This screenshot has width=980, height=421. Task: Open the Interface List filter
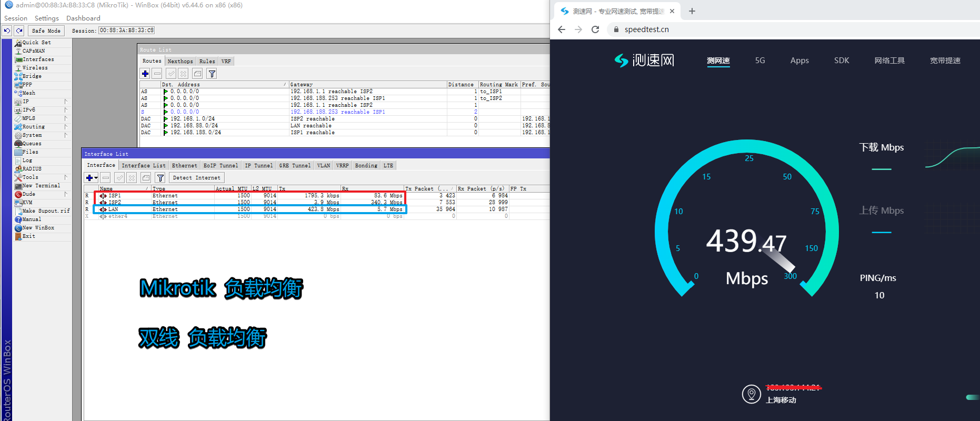[161, 178]
